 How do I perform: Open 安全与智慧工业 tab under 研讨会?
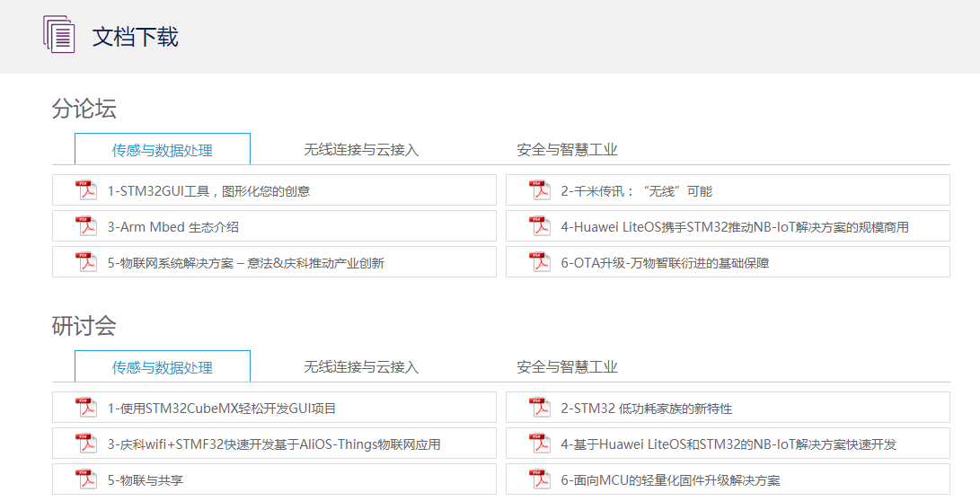[567, 367]
